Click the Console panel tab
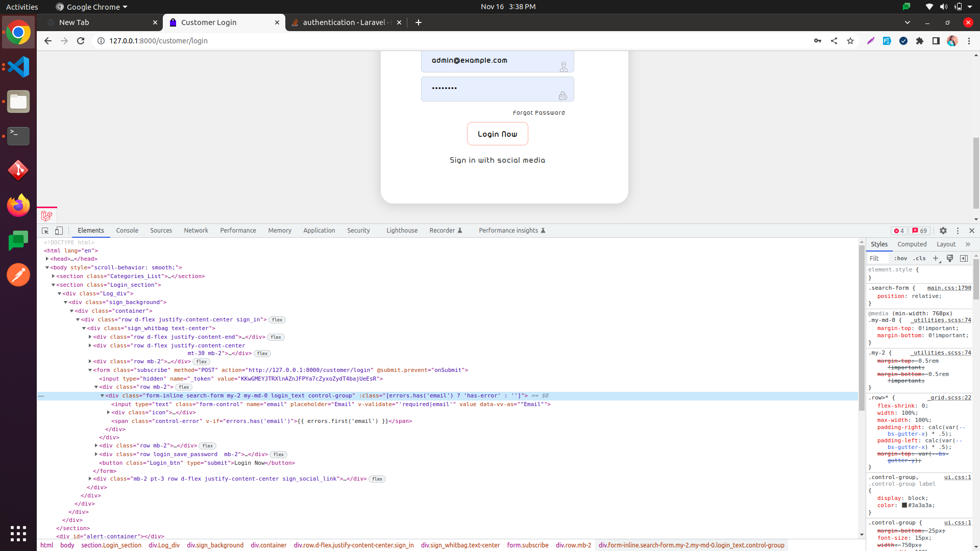This screenshot has width=980, height=551. pyautogui.click(x=127, y=230)
